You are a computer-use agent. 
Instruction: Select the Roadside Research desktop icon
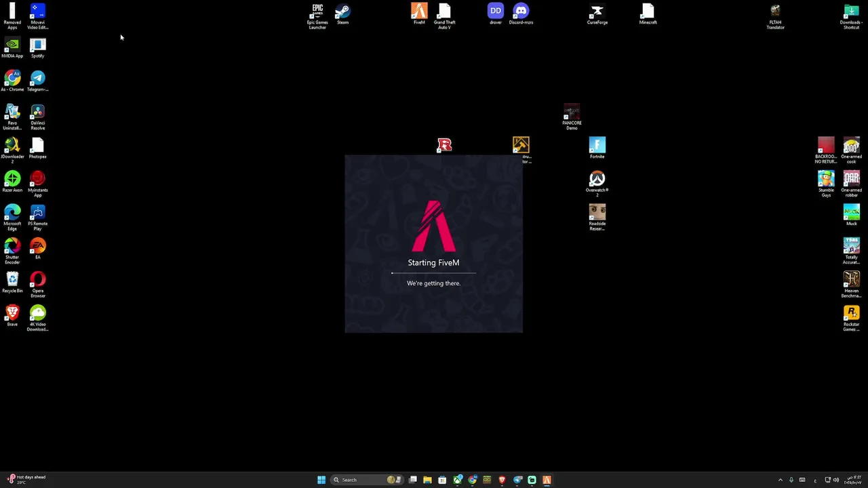pos(597,218)
